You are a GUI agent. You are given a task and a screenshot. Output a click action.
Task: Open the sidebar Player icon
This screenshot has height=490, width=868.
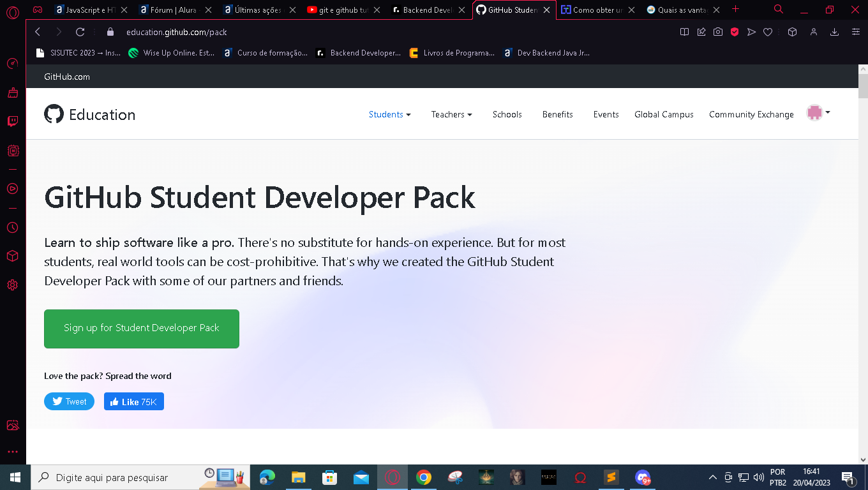(x=12, y=189)
